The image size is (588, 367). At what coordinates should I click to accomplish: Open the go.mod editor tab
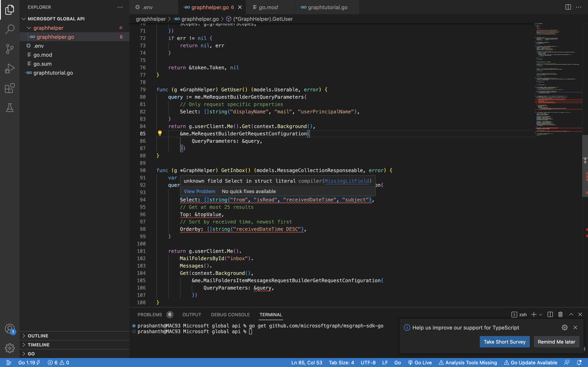click(x=268, y=7)
